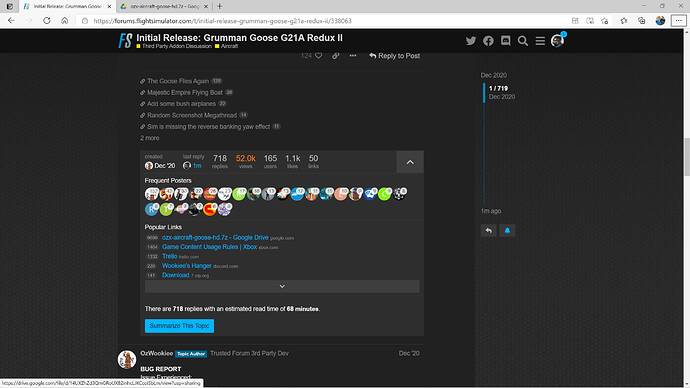Click the topic title Grumman Goose G21A Redux II
Image resolution: width=690 pixels, height=388 pixels.
[x=239, y=38]
